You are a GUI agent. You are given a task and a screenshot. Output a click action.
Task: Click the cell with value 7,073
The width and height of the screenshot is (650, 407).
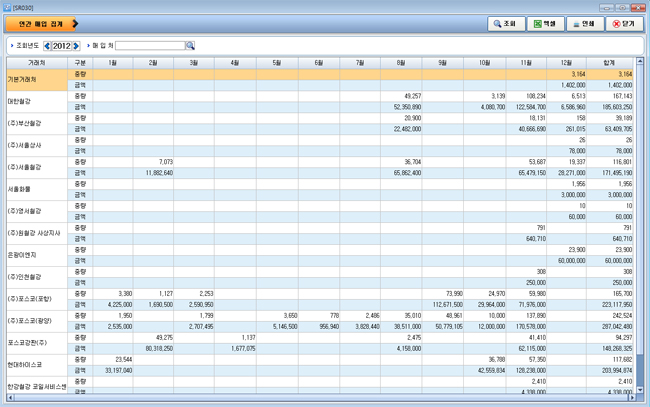coord(153,162)
